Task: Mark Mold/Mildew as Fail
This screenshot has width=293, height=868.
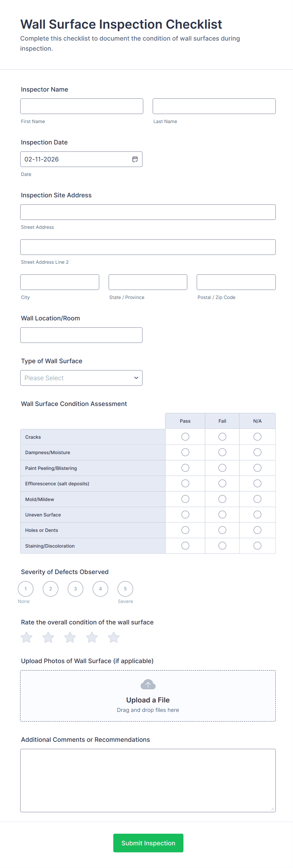Action: [222, 499]
